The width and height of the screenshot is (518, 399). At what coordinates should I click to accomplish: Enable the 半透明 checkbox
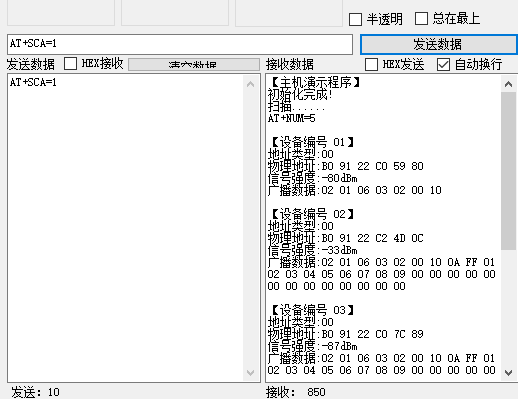(x=355, y=19)
